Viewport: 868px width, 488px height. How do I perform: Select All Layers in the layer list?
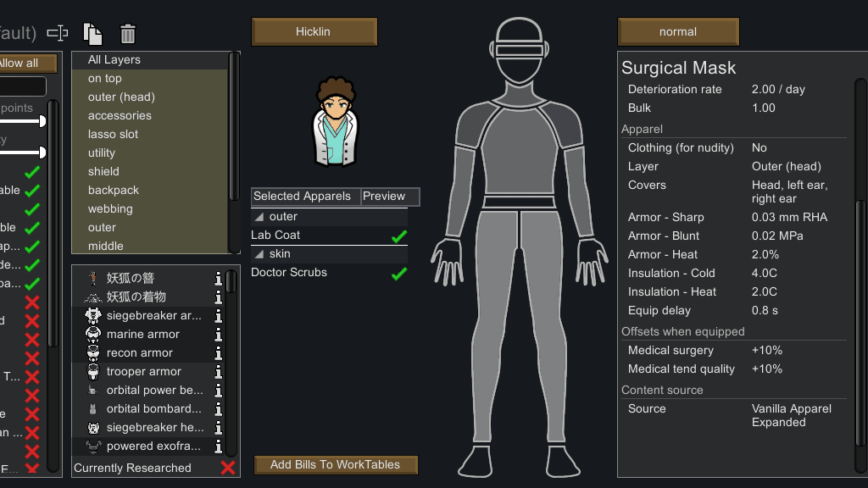[149, 60]
